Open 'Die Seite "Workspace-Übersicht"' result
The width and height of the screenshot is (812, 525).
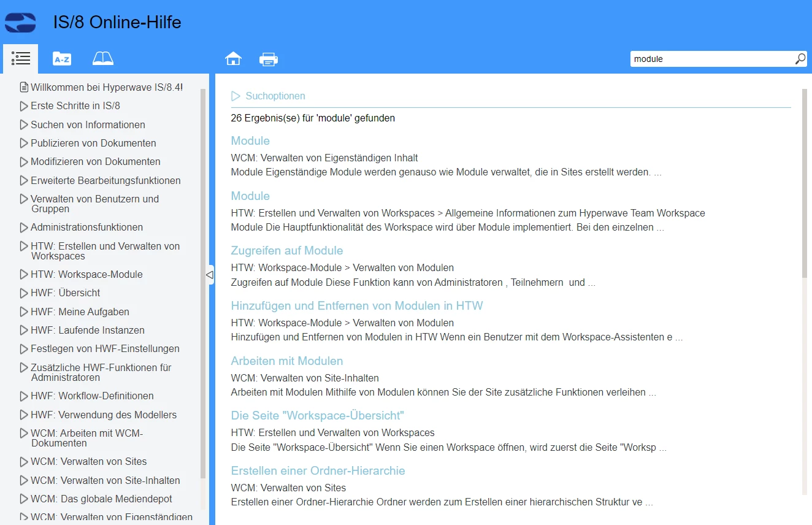click(x=318, y=415)
